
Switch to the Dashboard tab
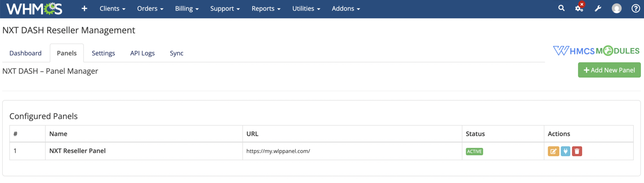pos(25,53)
